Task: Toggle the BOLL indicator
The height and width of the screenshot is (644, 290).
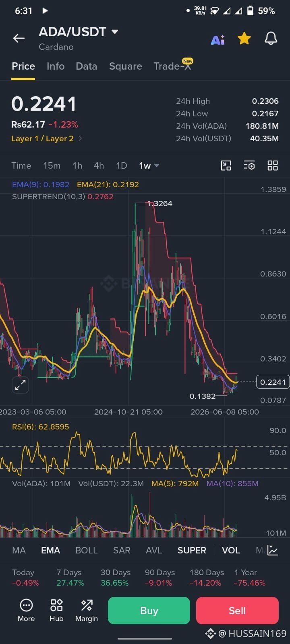Action: 86,550
